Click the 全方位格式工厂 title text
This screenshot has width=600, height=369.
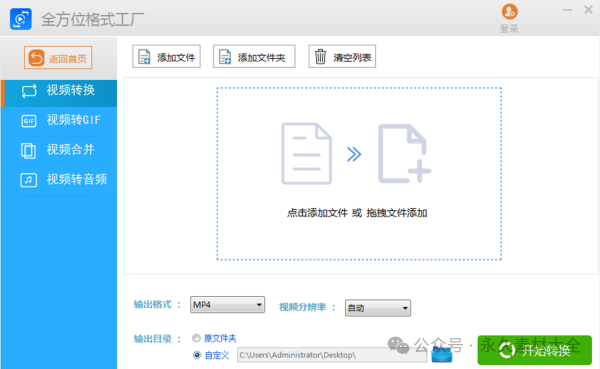[93, 20]
